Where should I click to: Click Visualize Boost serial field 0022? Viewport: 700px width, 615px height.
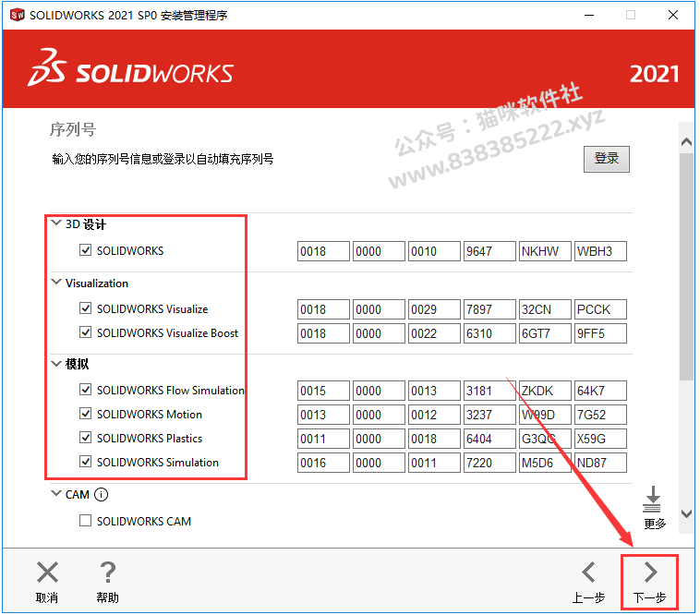(x=435, y=334)
